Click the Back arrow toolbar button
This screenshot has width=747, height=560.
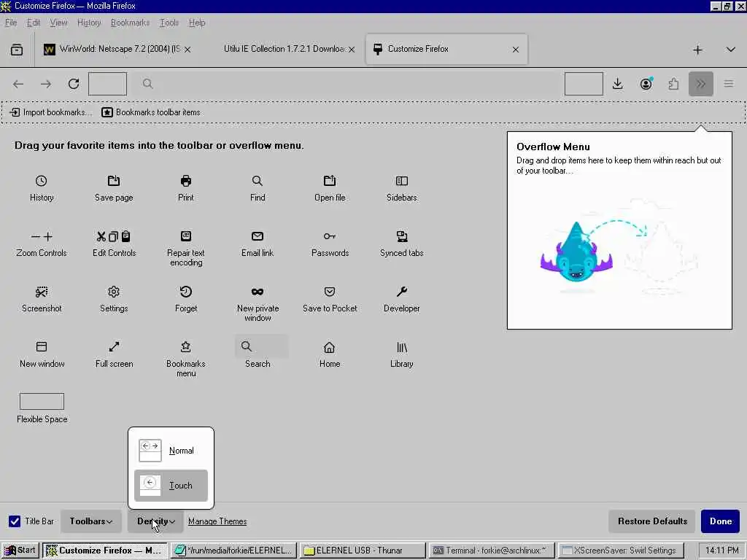tap(18, 84)
